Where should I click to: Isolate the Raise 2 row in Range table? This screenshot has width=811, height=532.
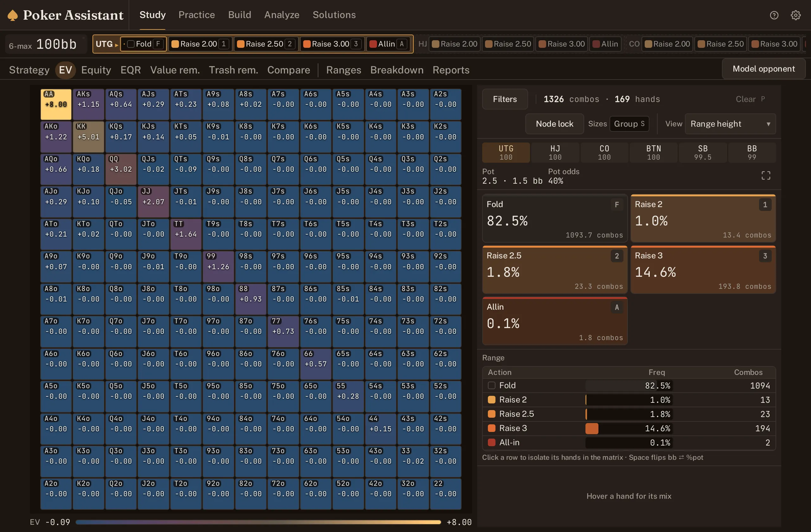(629, 400)
